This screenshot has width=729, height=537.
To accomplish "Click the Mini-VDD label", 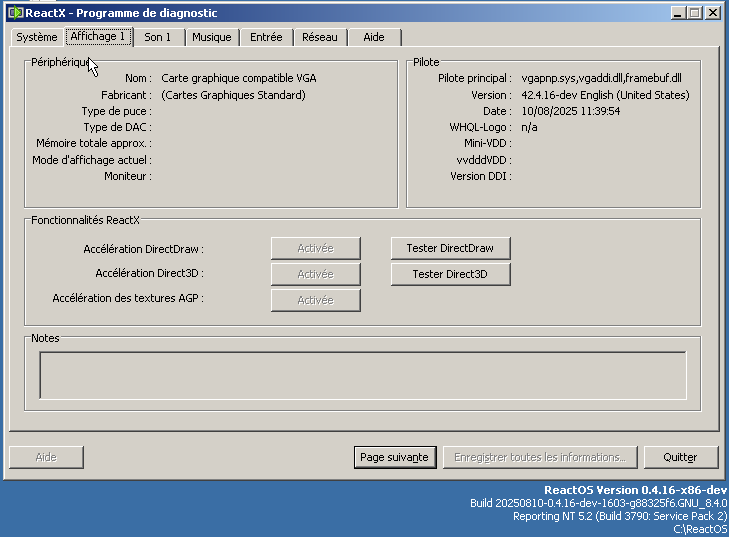I will tap(488, 143).
